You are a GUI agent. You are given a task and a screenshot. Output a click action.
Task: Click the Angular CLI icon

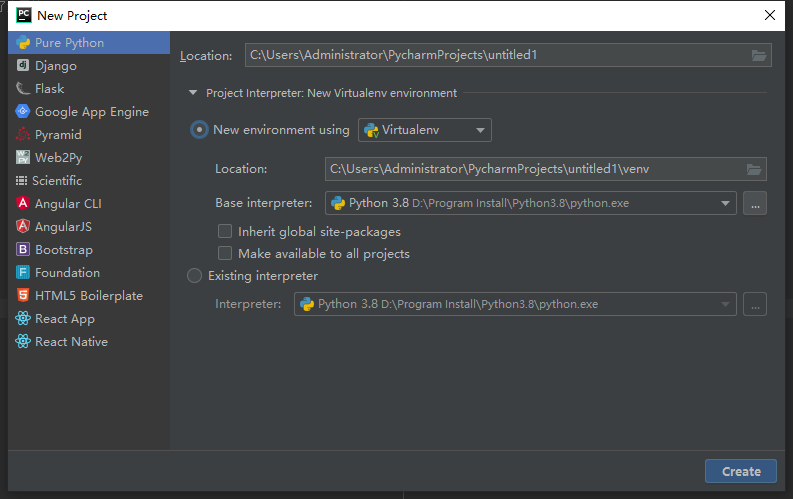point(23,203)
